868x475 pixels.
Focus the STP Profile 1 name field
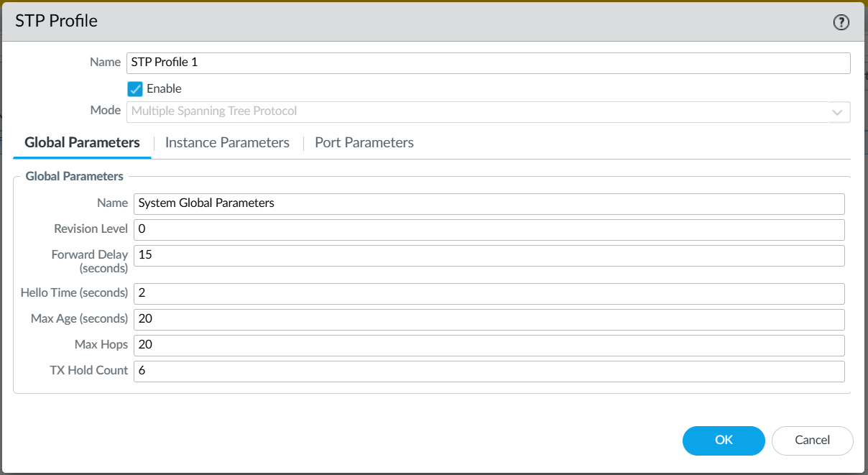click(489, 63)
